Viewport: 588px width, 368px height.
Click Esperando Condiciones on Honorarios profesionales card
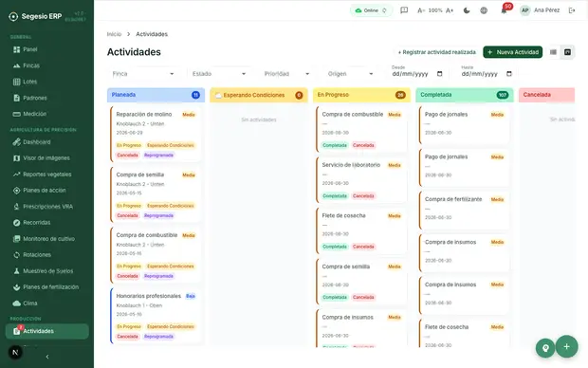tap(171, 326)
